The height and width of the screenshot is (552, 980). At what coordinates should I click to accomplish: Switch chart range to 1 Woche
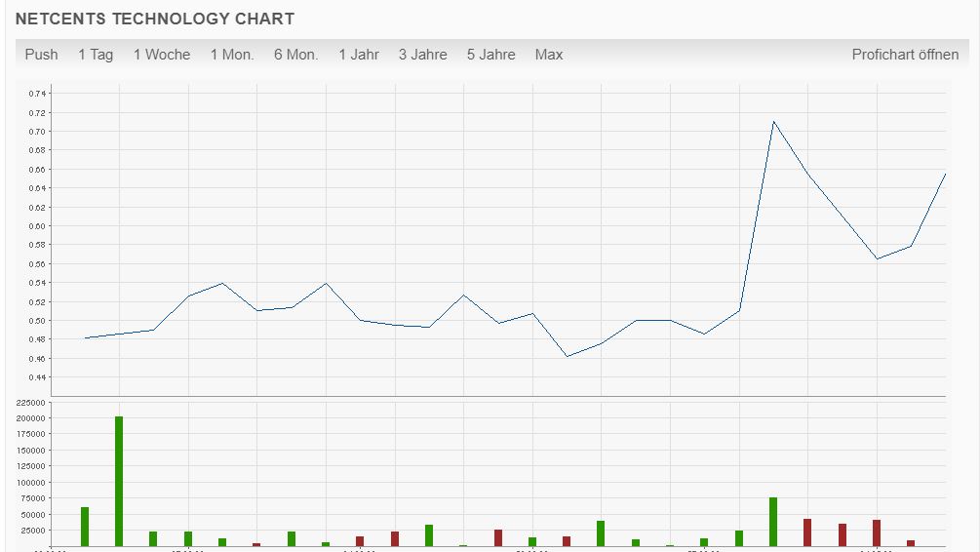click(x=162, y=55)
